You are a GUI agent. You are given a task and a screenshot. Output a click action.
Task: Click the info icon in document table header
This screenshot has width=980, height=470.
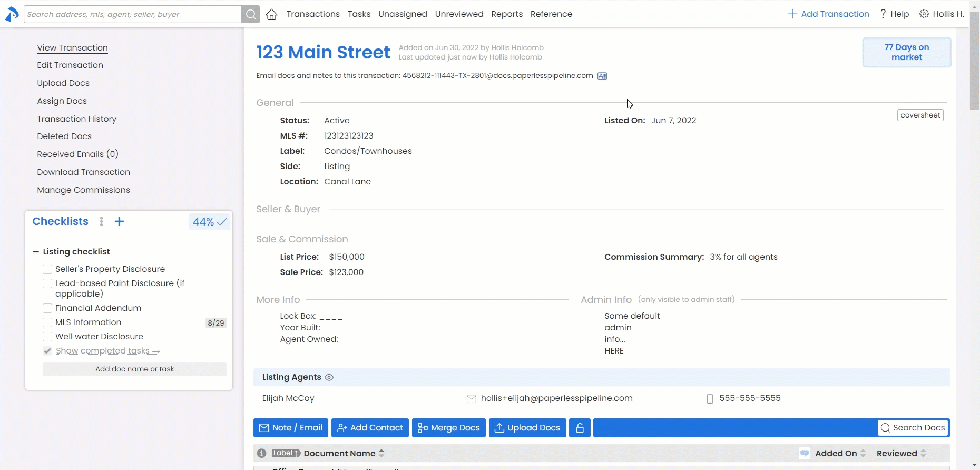pos(262,454)
